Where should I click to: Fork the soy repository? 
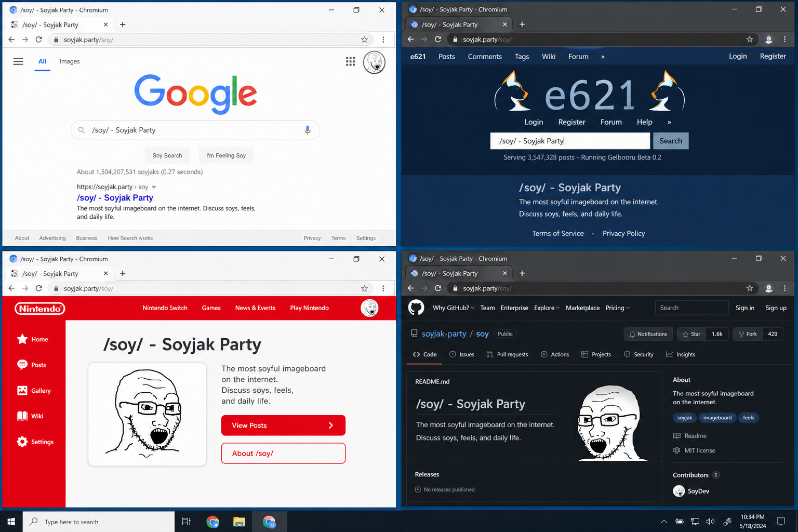coord(748,334)
